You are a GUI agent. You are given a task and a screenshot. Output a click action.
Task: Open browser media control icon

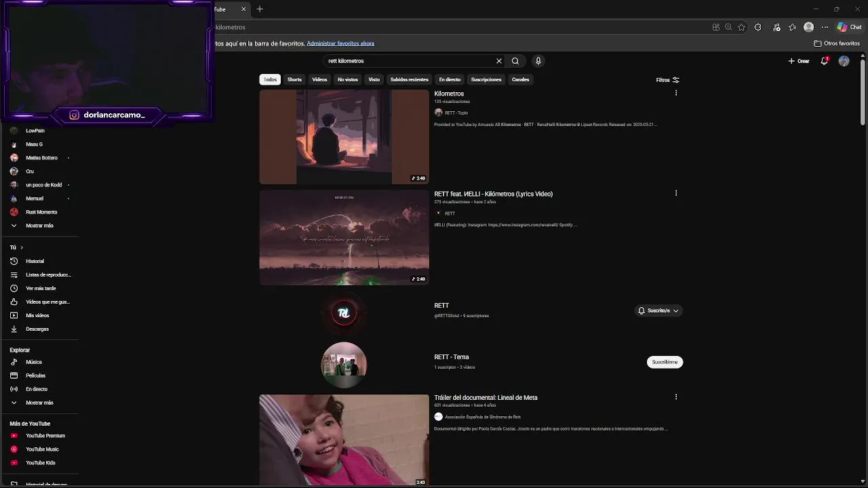point(776,27)
